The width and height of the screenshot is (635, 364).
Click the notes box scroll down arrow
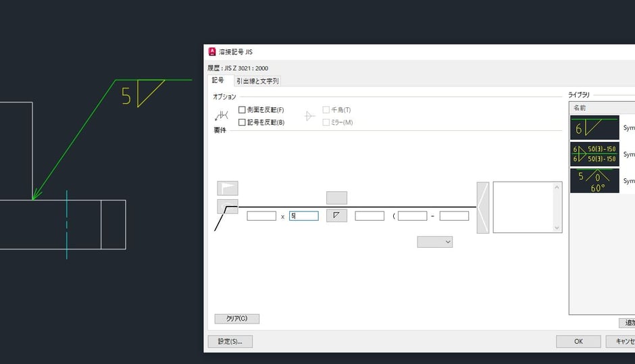point(557,228)
